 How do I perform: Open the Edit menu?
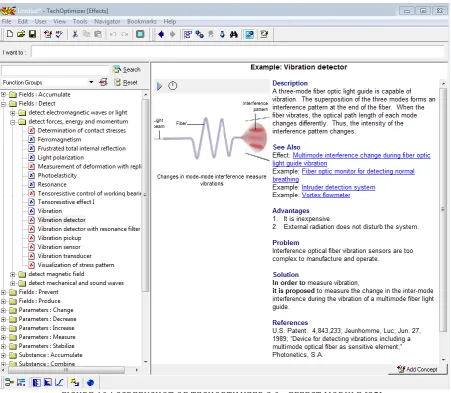pos(23,21)
